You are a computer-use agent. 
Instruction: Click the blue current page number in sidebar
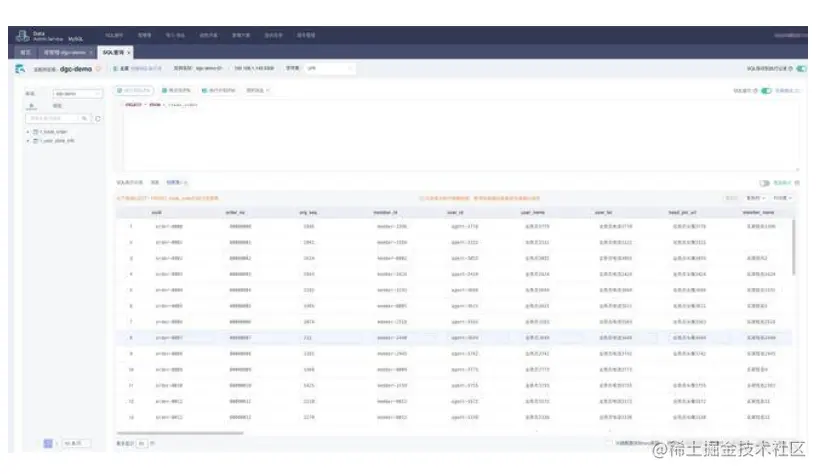48,444
